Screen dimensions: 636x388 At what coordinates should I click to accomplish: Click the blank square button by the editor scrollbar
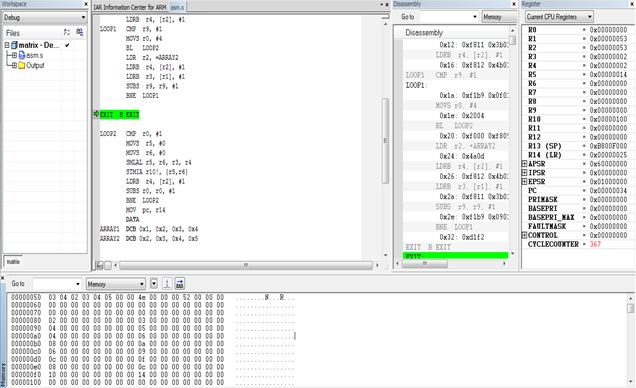(108, 266)
